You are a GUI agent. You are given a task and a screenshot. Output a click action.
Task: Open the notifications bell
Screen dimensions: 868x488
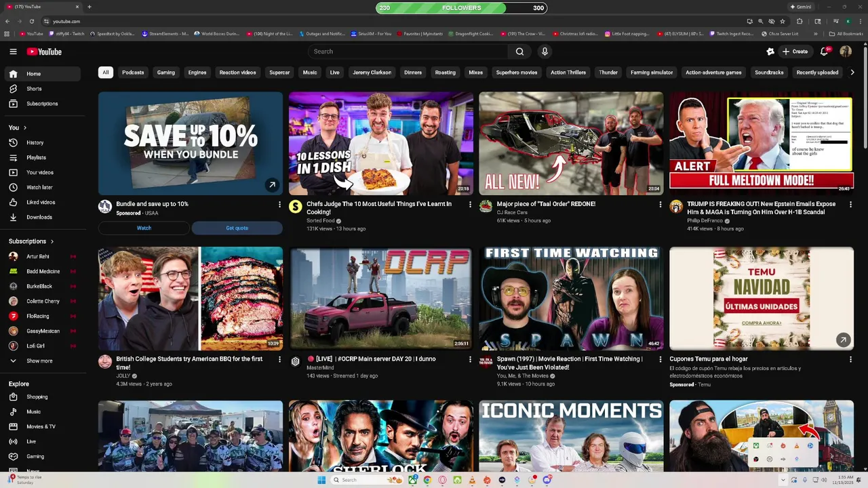(x=825, y=52)
